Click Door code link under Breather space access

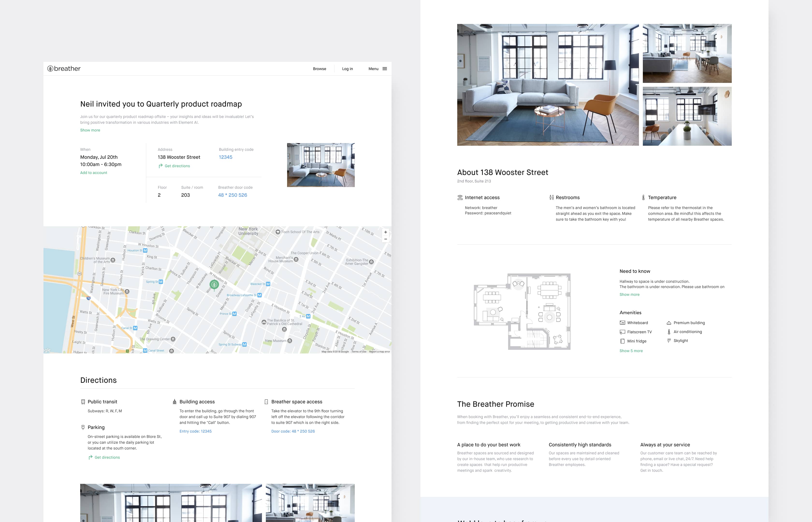[293, 432]
